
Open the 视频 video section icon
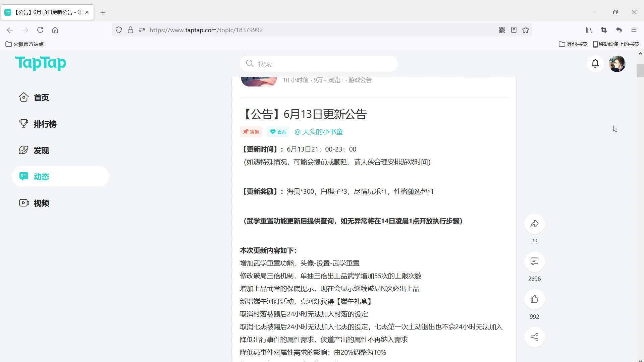coord(23,203)
